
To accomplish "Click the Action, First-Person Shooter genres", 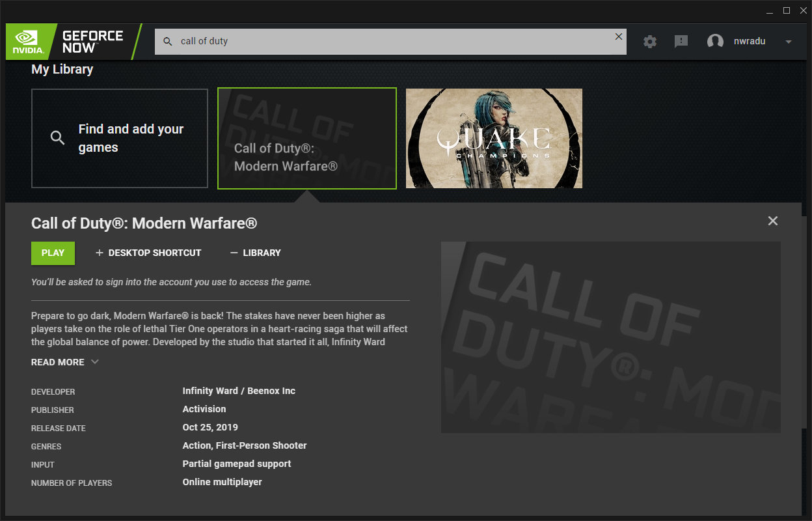I will pyautogui.click(x=245, y=445).
